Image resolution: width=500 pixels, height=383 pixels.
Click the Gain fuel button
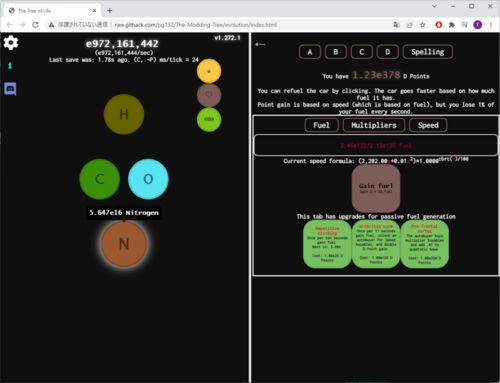pos(376,188)
